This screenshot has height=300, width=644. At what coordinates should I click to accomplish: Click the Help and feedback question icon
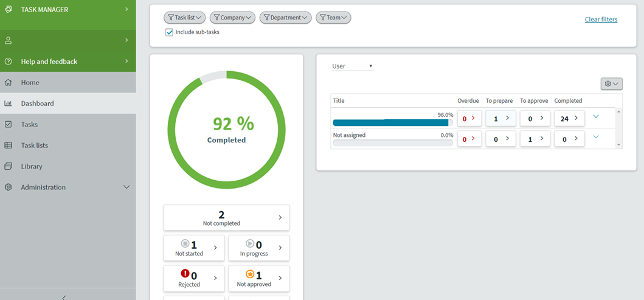pyautogui.click(x=9, y=61)
